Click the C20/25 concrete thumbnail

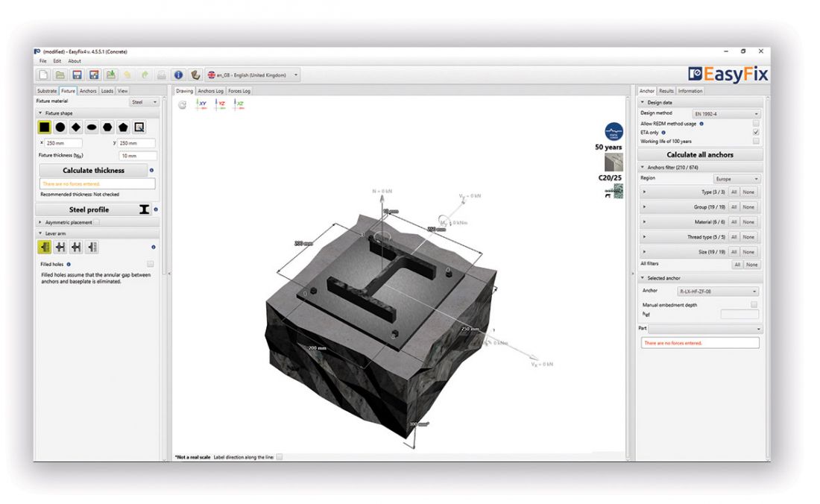click(x=614, y=163)
